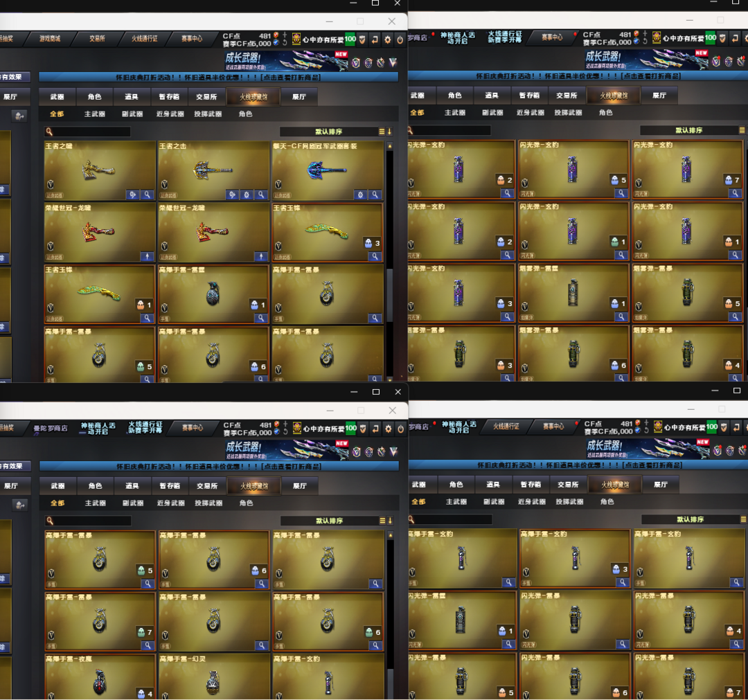The width and height of the screenshot is (748, 700).
Task: Open 默认排序 dropdown in the 王者之魄 window
Action: (328, 132)
